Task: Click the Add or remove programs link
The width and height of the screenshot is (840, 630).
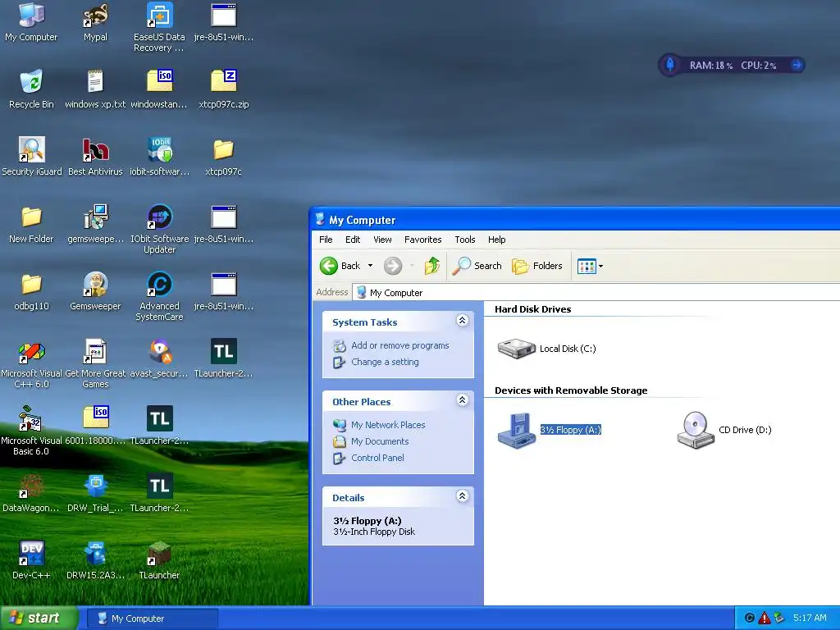Action: click(400, 345)
